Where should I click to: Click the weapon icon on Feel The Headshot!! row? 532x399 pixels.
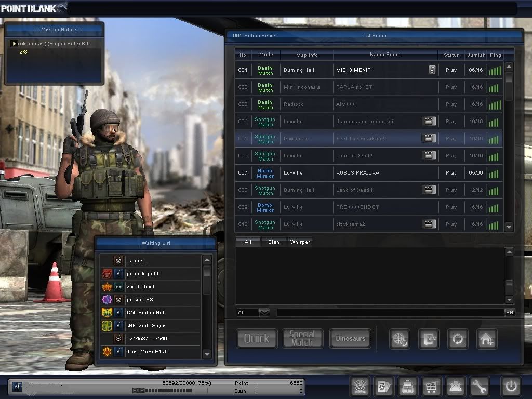tap(429, 138)
